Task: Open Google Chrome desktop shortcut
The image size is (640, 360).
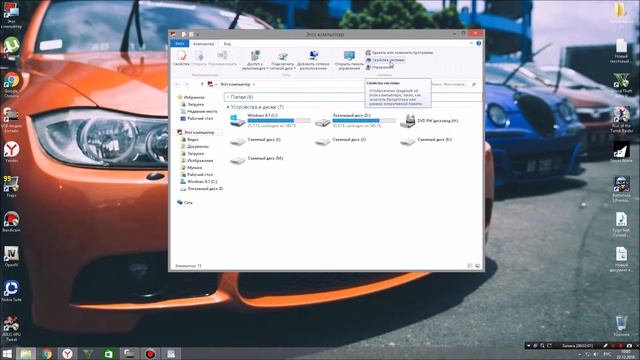Action: pos(11,85)
